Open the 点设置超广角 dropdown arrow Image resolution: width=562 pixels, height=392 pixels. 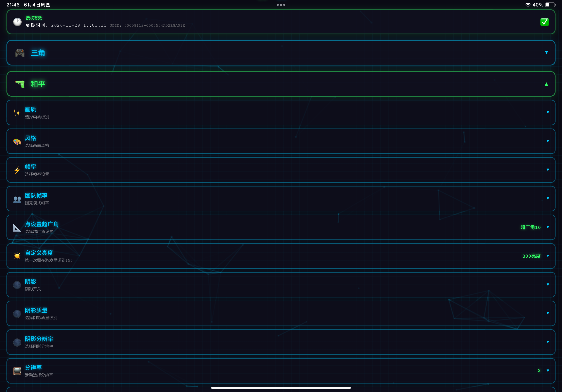click(548, 227)
